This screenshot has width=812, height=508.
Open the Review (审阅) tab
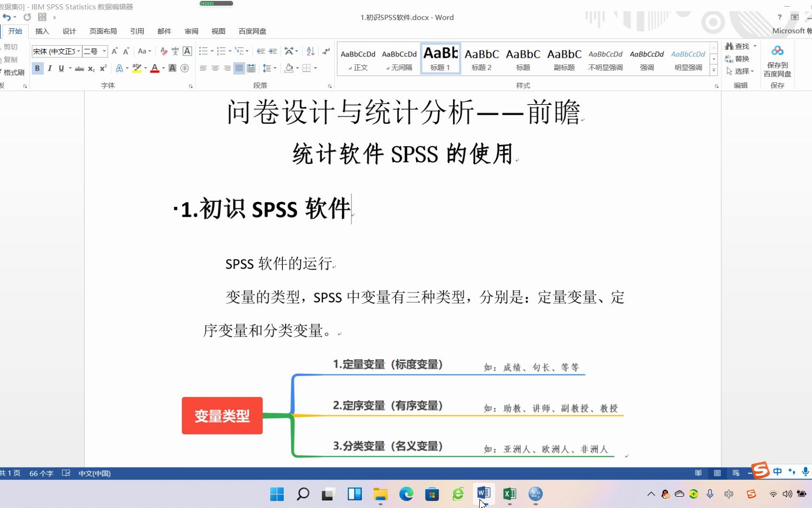[191, 31]
